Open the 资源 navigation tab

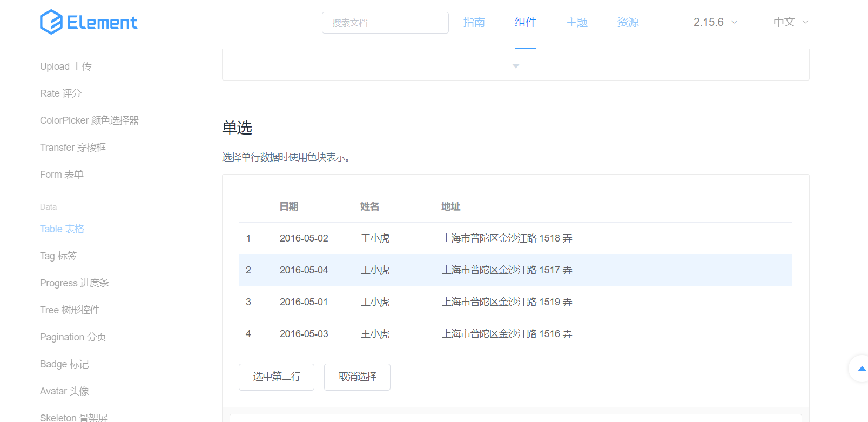[628, 22]
